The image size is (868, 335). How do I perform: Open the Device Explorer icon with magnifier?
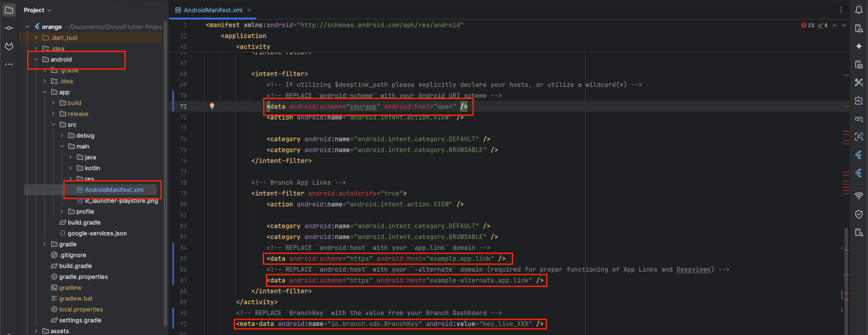pyautogui.click(x=859, y=232)
